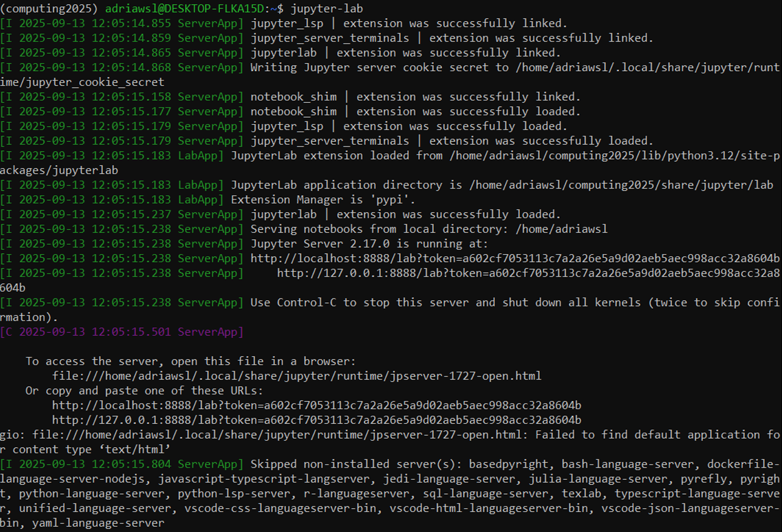Open the jpserver-1727-open.html file link under 'To access the server'

click(296, 376)
